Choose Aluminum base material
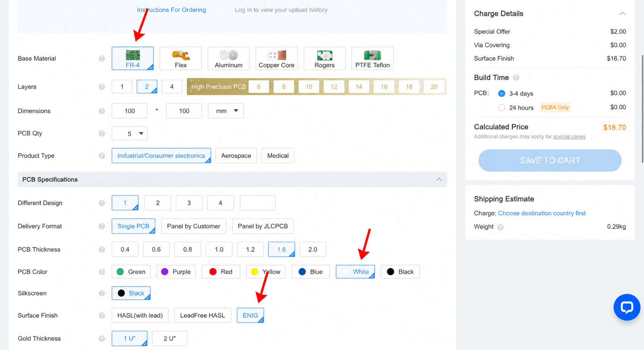 [228, 58]
